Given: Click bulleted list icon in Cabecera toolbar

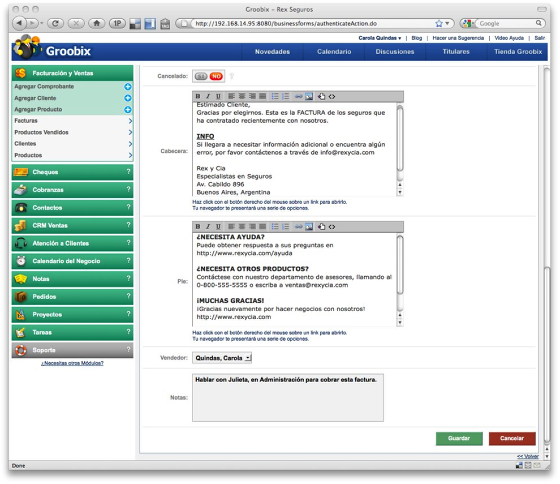Looking at the screenshot, I should pos(275,96).
